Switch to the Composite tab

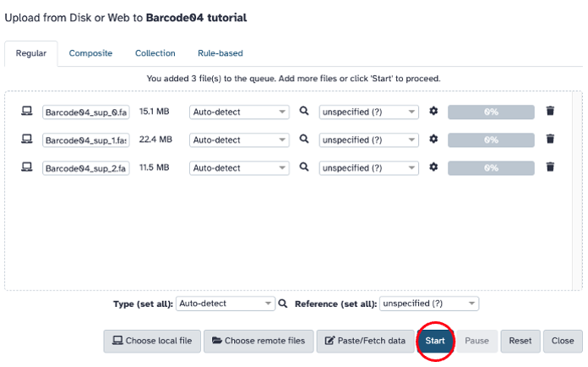tap(90, 53)
